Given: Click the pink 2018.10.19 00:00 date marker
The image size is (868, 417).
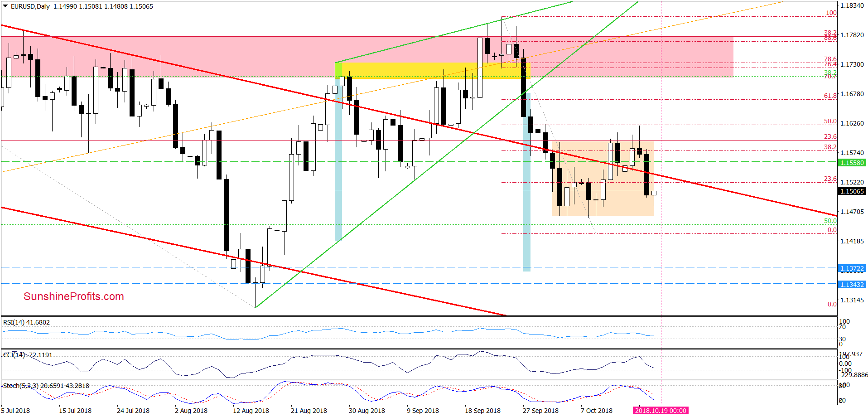Looking at the screenshot, I should [661, 411].
